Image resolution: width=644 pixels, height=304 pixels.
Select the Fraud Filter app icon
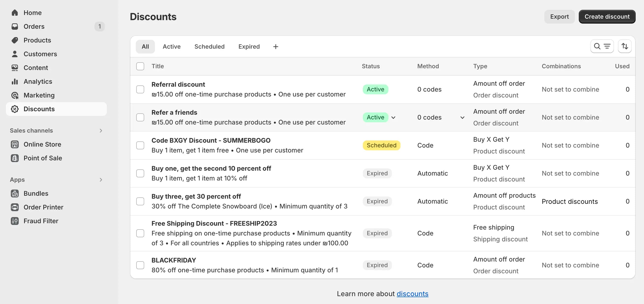[15, 221]
